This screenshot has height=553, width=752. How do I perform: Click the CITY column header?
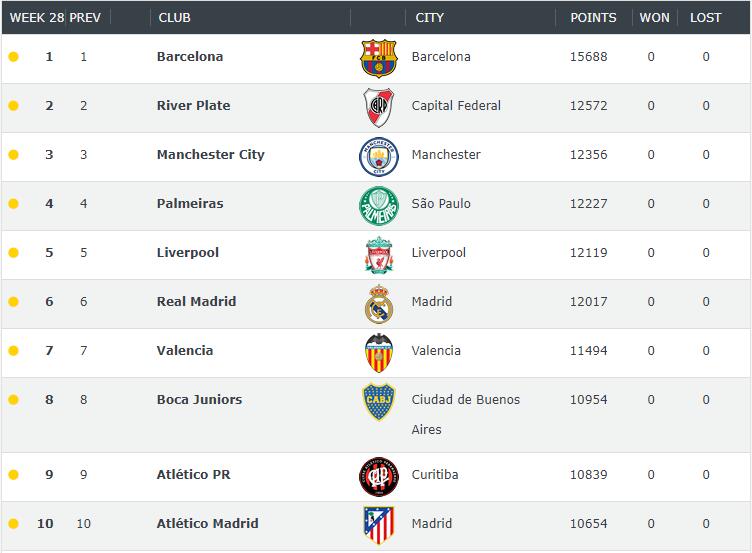click(x=429, y=18)
